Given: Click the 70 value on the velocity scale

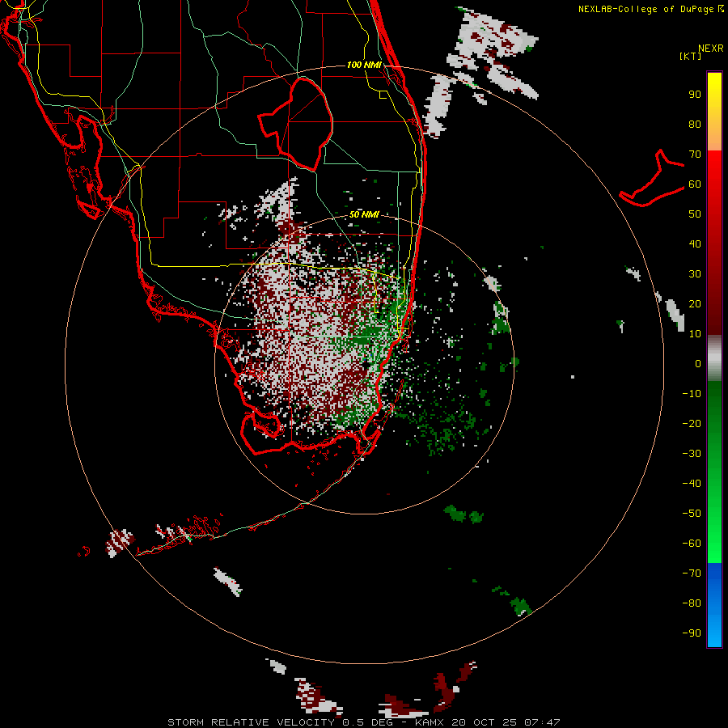Looking at the screenshot, I should click(695, 154).
